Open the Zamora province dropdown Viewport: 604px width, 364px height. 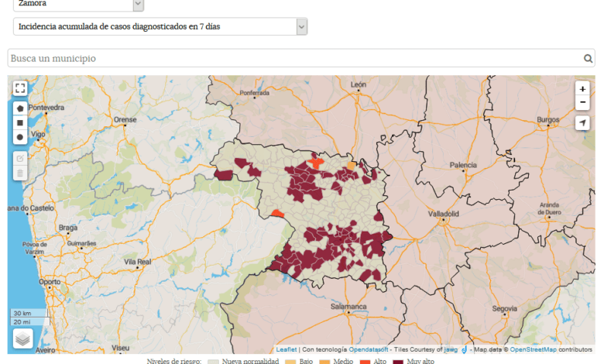pyautogui.click(x=138, y=4)
